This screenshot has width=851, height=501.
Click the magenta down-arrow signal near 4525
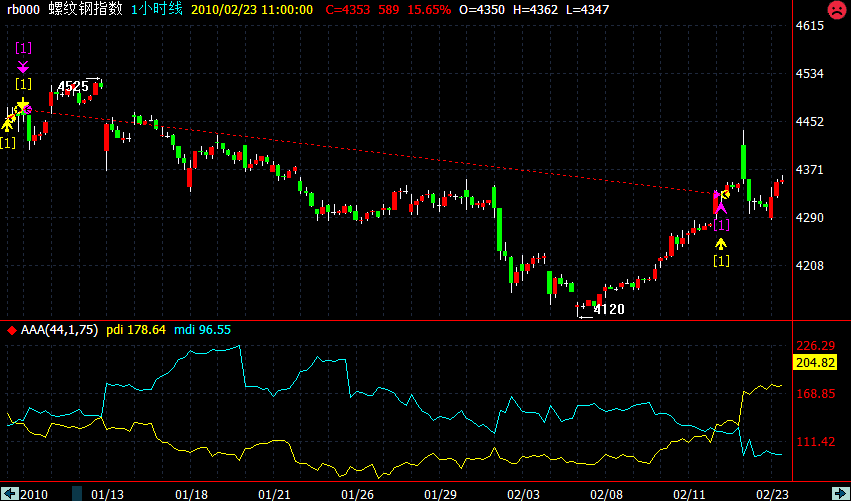point(23,66)
